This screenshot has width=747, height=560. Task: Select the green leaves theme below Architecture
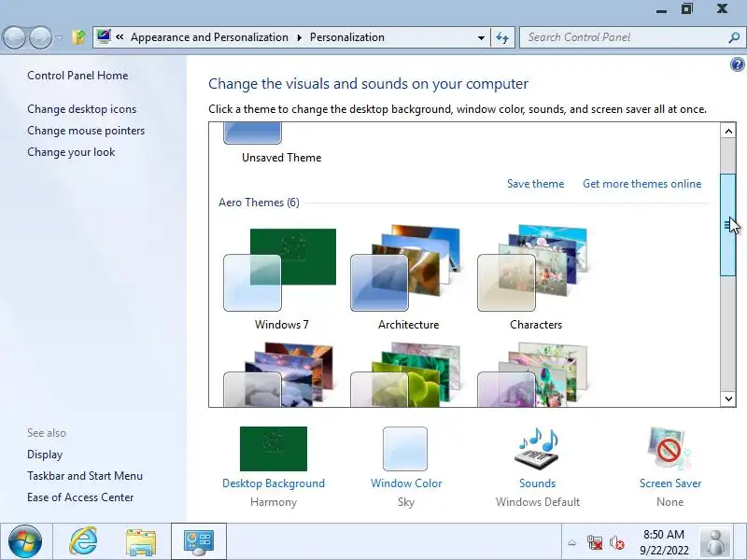tap(408, 374)
